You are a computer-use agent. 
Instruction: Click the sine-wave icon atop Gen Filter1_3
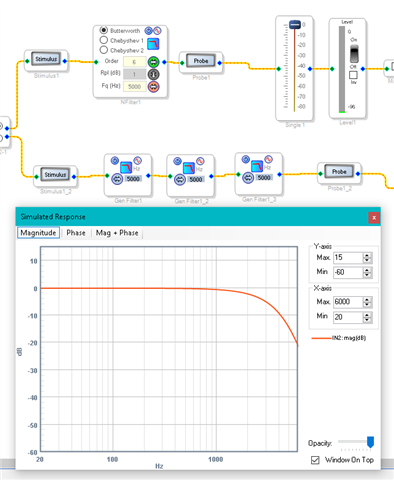268,159
